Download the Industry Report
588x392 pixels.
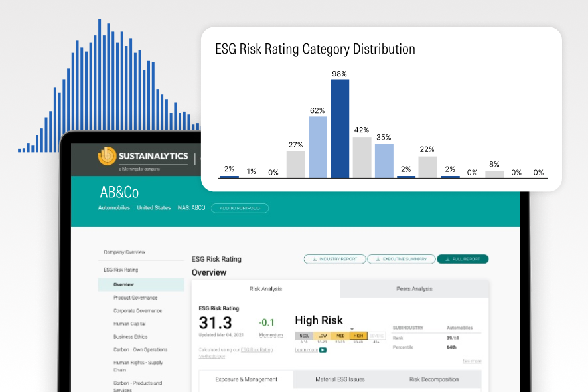[x=334, y=259]
